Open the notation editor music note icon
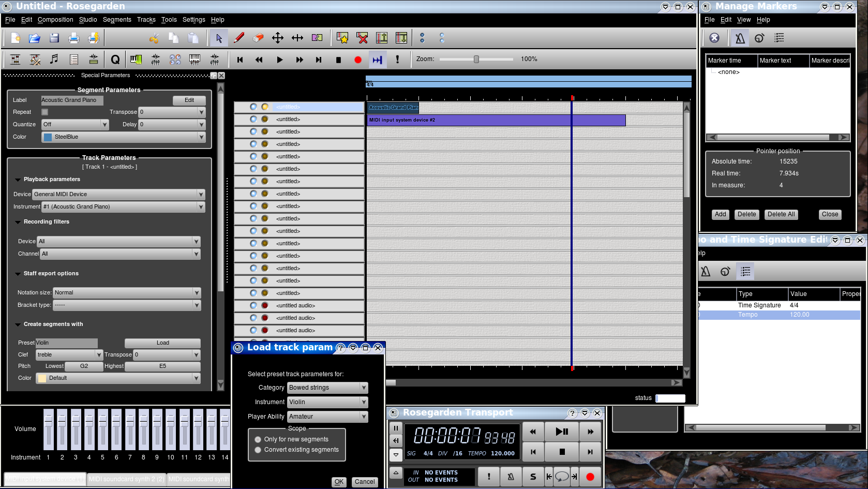 click(54, 60)
